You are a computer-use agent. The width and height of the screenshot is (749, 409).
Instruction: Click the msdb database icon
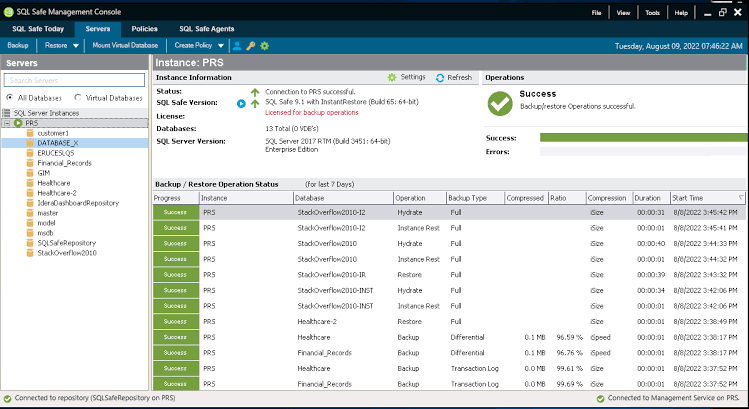30,233
